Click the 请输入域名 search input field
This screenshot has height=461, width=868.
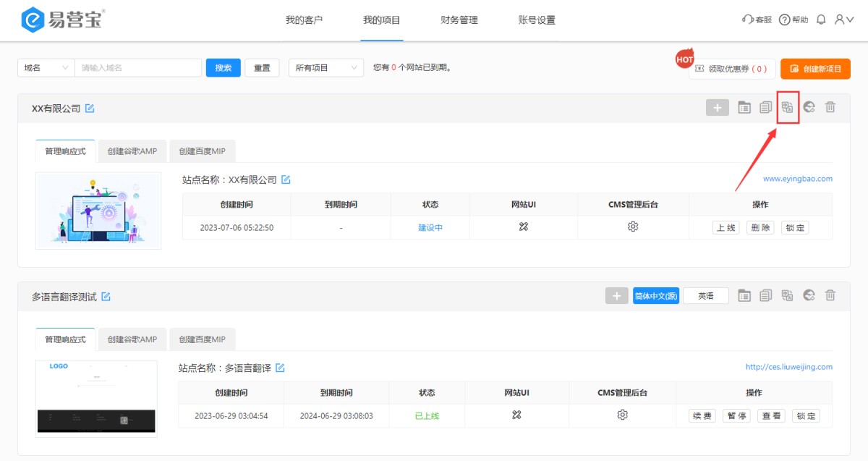137,68
